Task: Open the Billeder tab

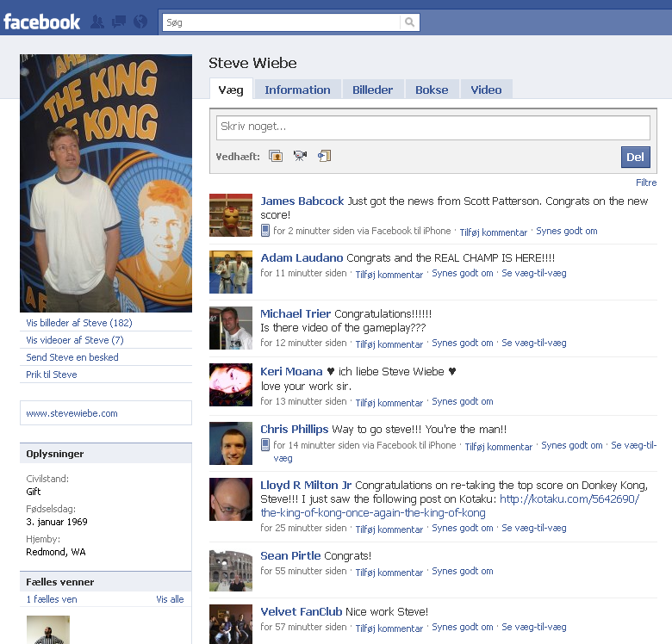Action: point(372,90)
